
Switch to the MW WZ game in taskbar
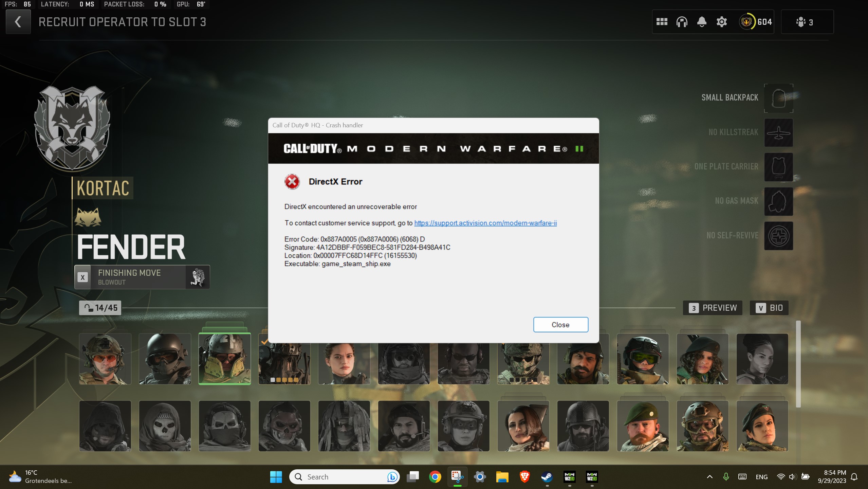pos(570,477)
